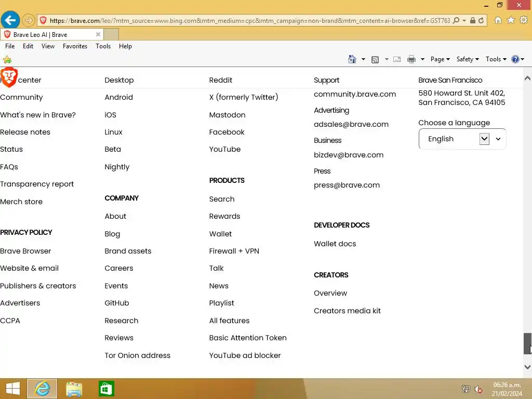The width and height of the screenshot is (532, 399).
Task: Click the search magnifier in address bar
Action: [x=456, y=20]
